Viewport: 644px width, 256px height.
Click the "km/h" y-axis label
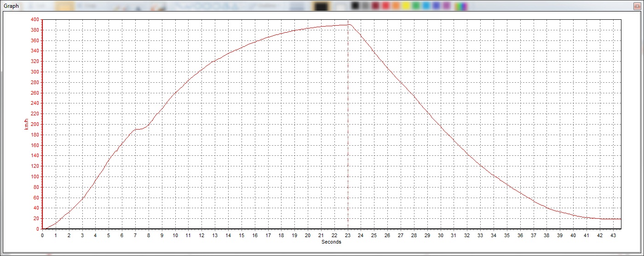pos(26,124)
